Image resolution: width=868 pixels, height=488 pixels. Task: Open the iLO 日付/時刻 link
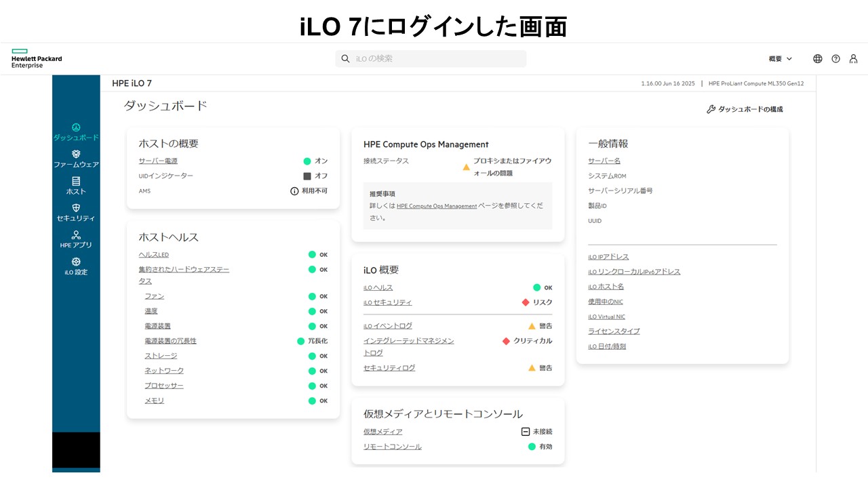point(607,346)
